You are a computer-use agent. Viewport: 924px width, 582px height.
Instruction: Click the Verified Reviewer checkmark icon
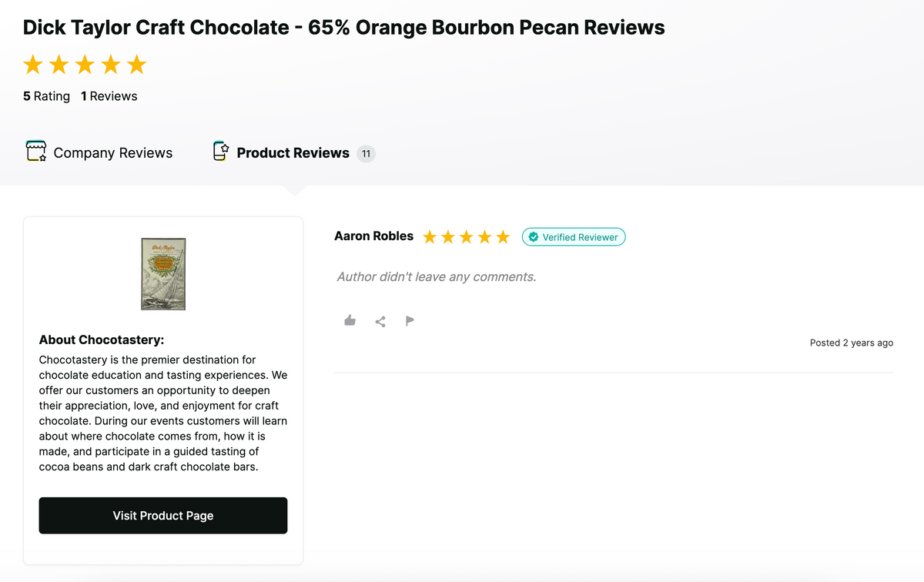click(534, 237)
